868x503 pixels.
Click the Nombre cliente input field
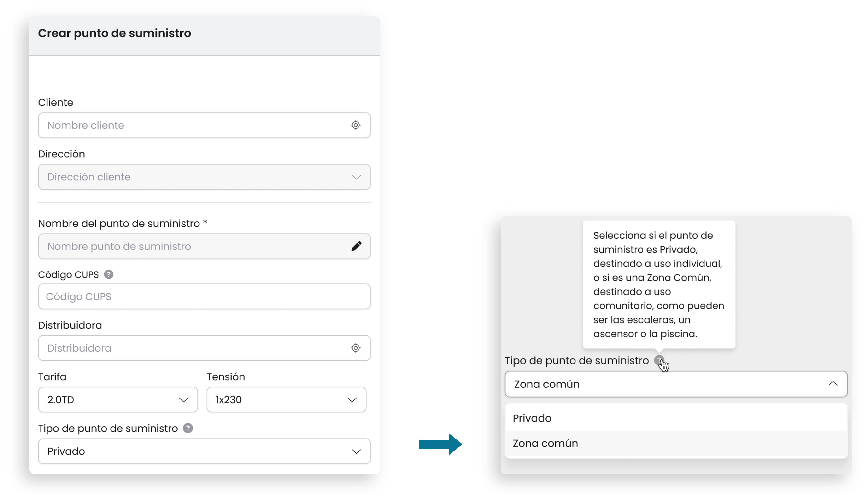click(x=204, y=125)
